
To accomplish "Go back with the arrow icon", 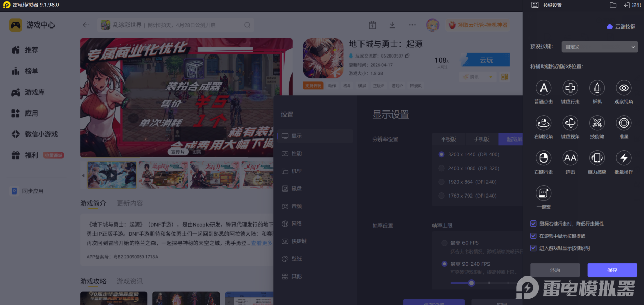I will (86, 25).
